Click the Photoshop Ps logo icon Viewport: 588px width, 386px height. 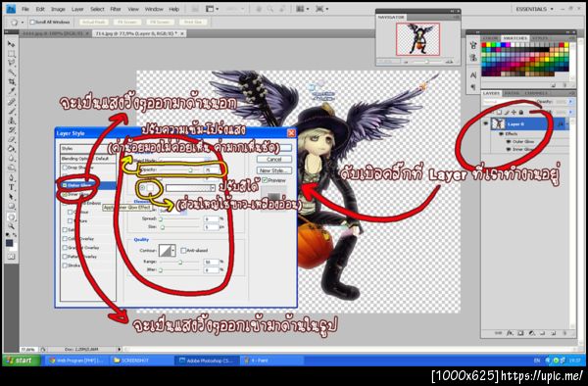pos(11,8)
